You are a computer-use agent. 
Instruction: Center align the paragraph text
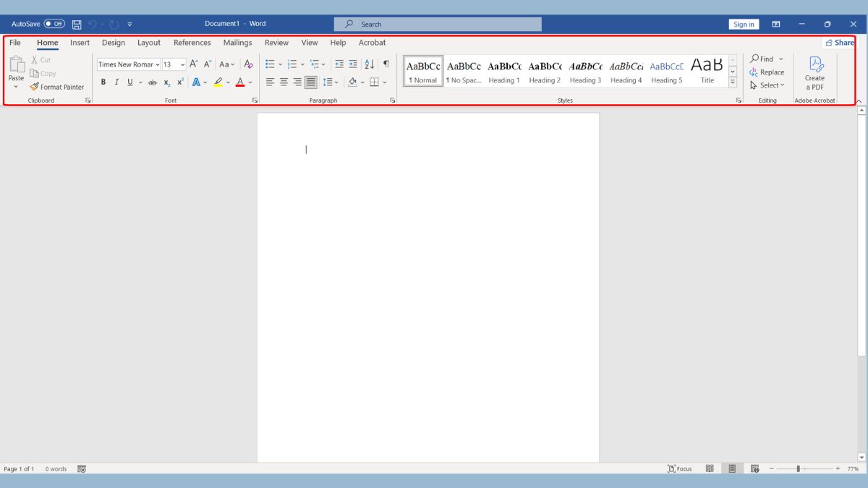tap(284, 82)
